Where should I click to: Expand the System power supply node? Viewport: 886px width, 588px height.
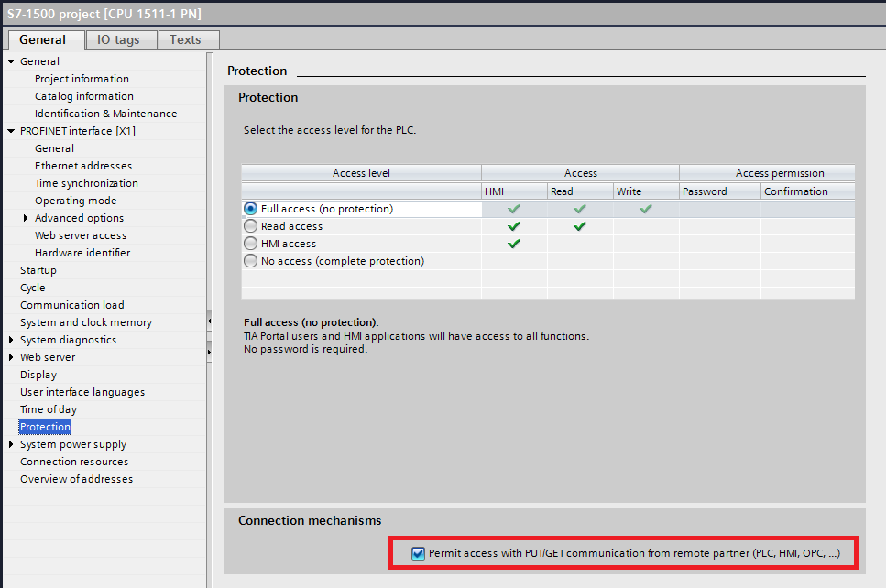click(11, 444)
